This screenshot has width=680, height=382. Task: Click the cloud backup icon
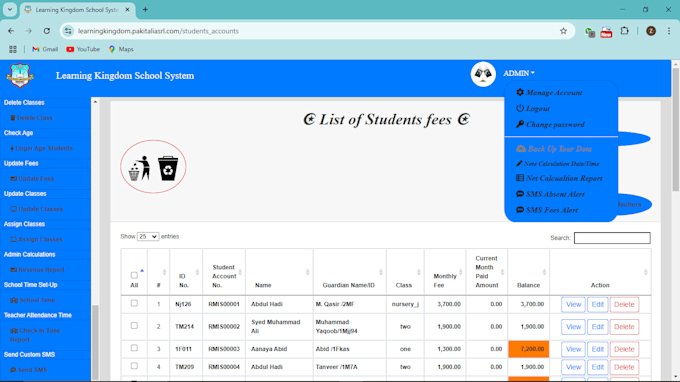pyautogui.click(x=521, y=149)
